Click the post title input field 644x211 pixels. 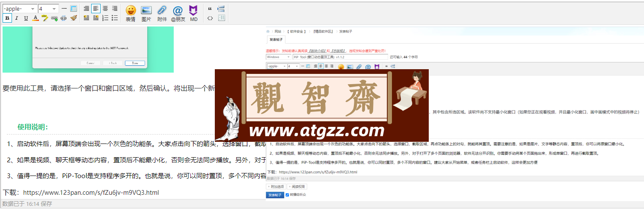(x=340, y=57)
